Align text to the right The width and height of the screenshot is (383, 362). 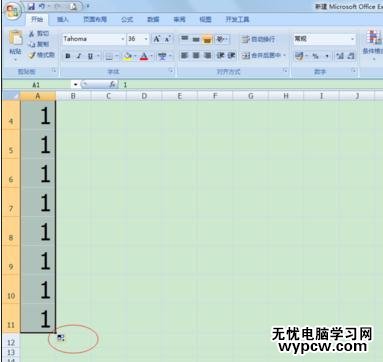[x=207, y=55]
